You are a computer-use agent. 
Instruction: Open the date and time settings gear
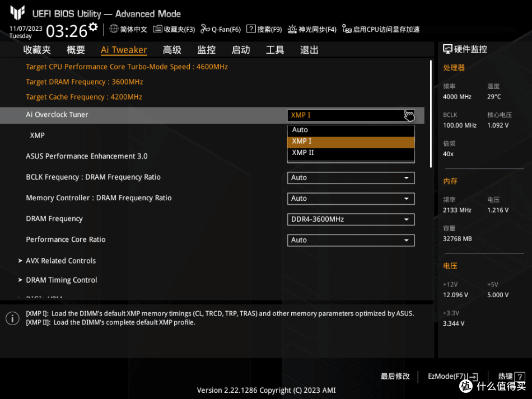93,27
